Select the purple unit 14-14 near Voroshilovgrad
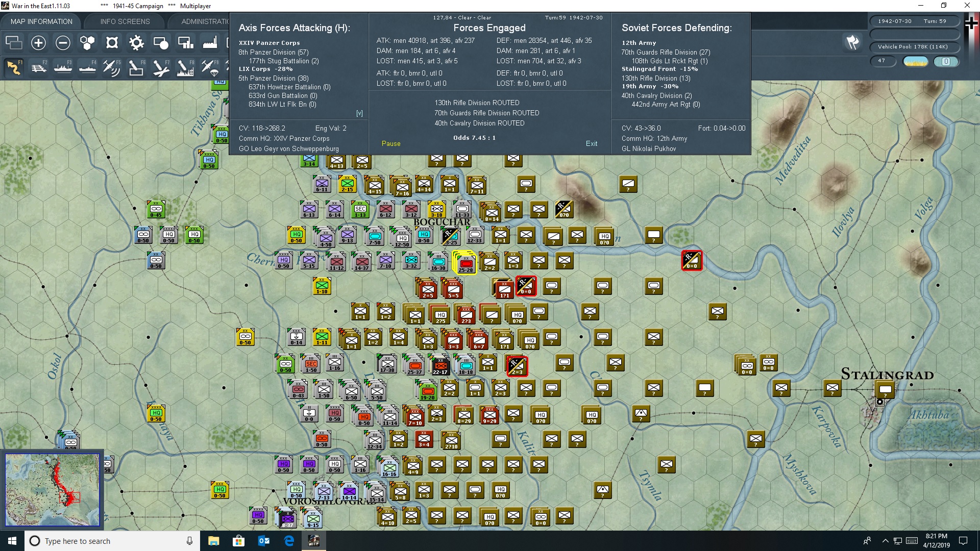 (x=349, y=491)
